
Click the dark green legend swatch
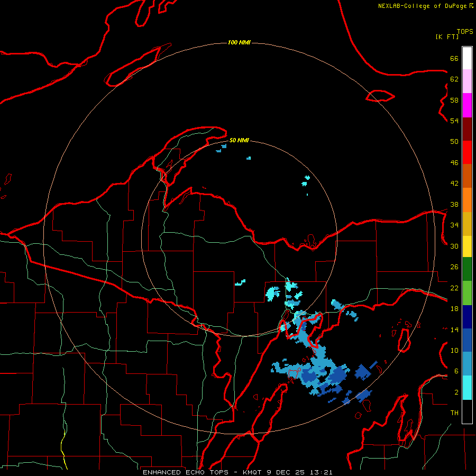467,269
